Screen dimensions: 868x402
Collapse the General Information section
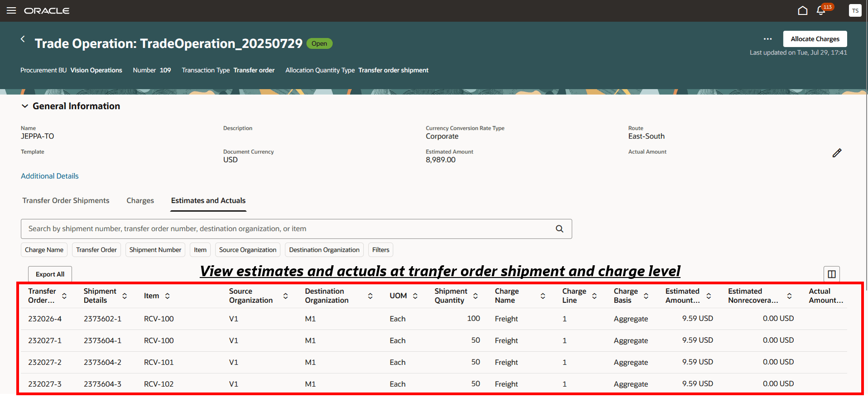(25, 106)
